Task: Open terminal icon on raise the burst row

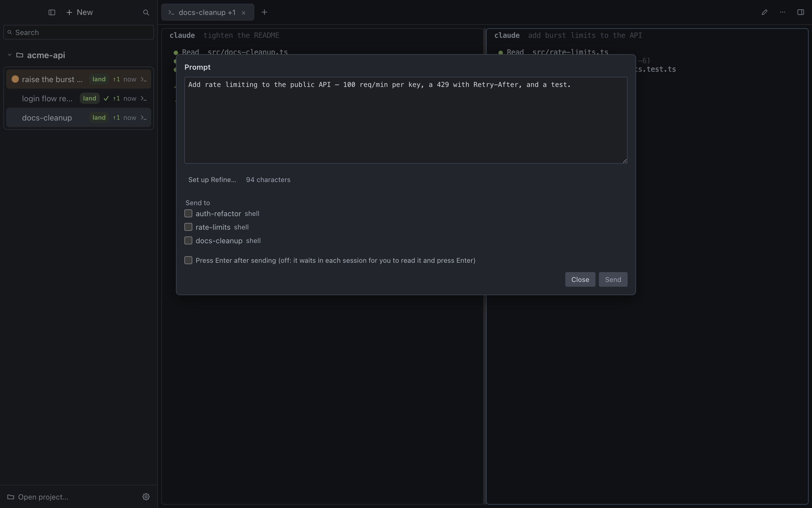Action: pos(144,79)
